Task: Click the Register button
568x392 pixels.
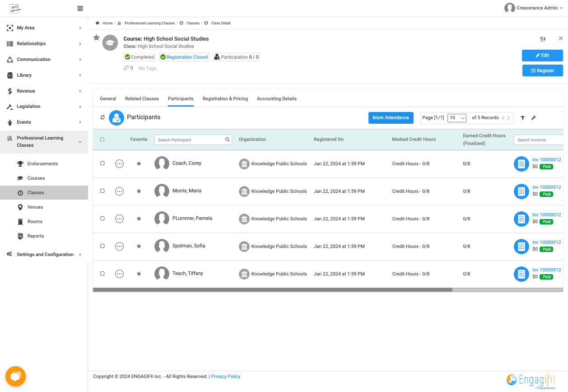Action: pos(542,71)
